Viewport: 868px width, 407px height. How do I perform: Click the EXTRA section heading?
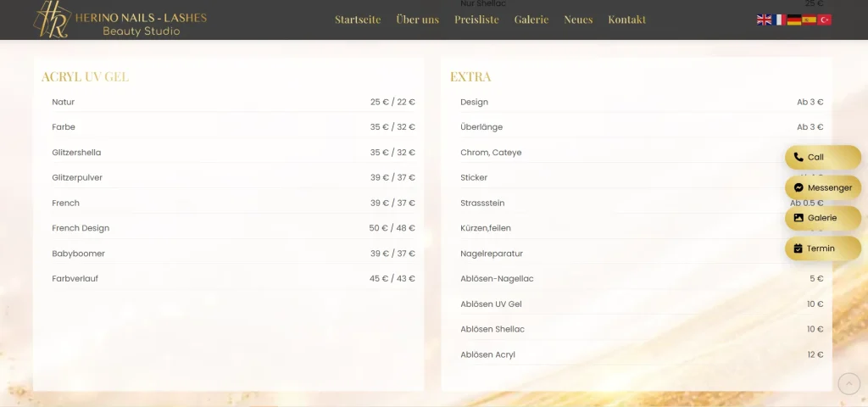[470, 77]
